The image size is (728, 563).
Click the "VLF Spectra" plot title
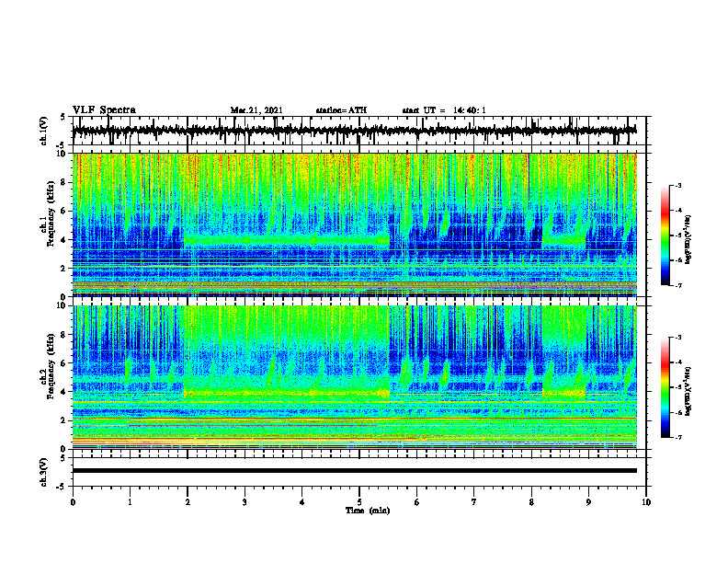coord(104,110)
